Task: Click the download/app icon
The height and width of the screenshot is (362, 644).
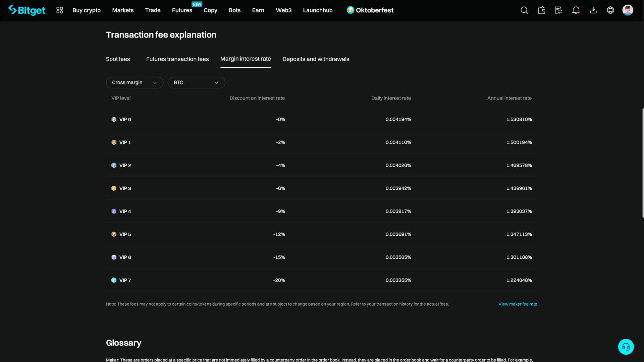Action: (x=594, y=10)
